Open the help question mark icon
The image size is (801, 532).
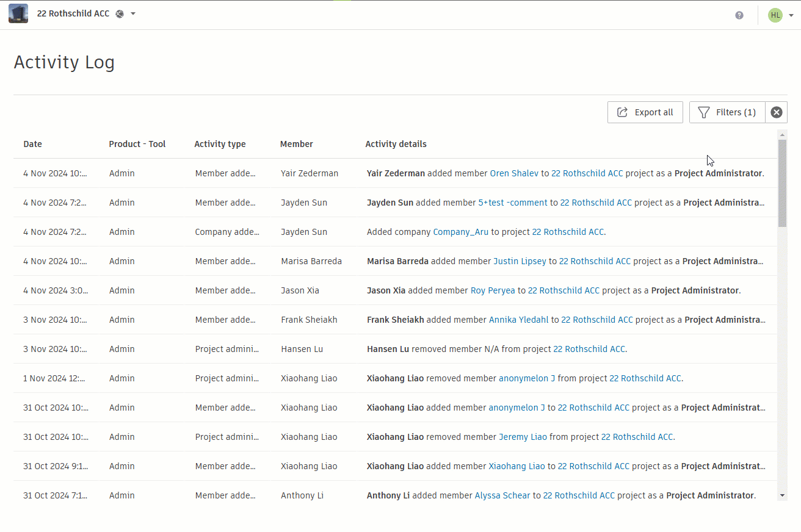tap(739, 15)
